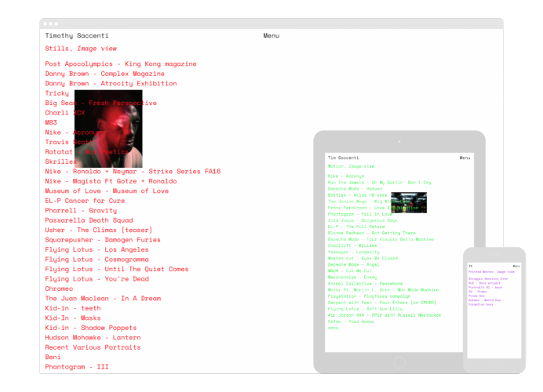Open Zola Jesus - Dangerous Days
This screenshot has width=543, height=392.
pos(363,220)
